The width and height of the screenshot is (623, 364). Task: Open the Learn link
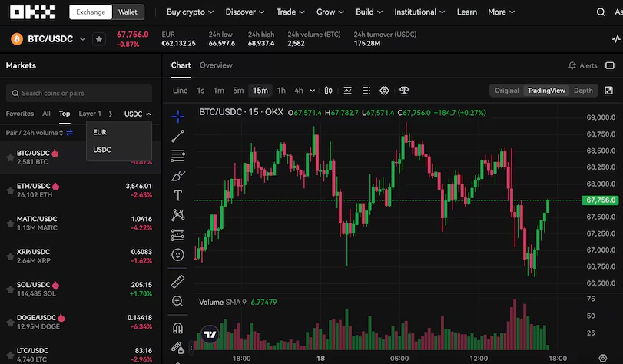(x=467, y=12)
